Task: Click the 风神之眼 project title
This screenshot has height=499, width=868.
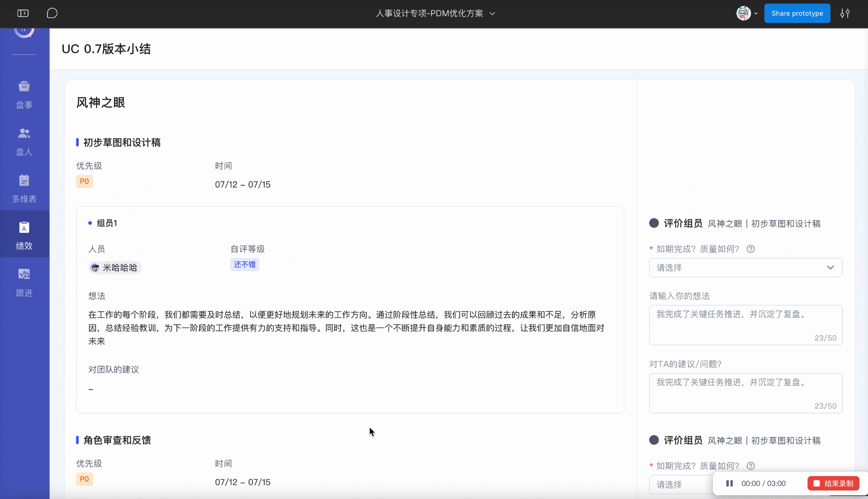Action: 100,103
